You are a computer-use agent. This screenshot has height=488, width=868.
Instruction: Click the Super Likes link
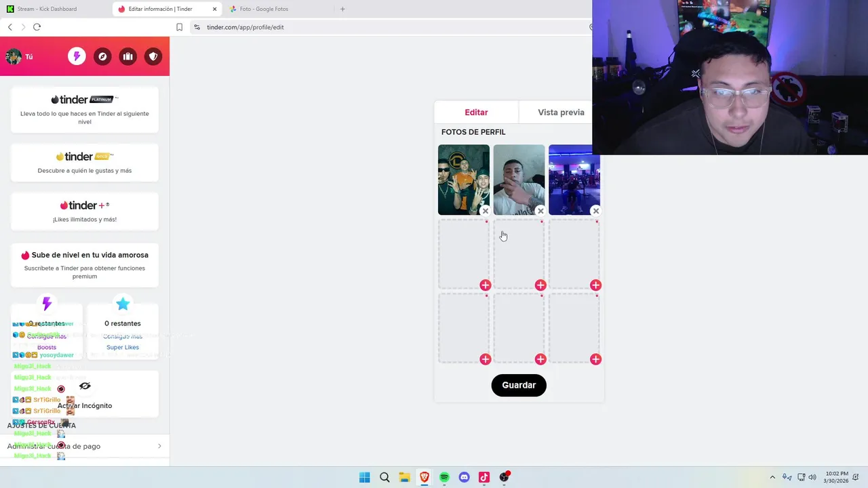tap(123, 347)
